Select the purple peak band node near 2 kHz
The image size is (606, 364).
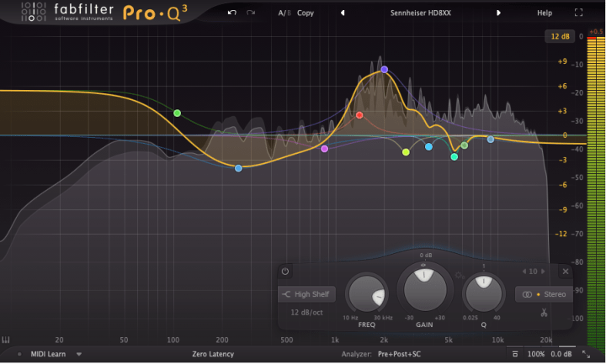[384, 70]
